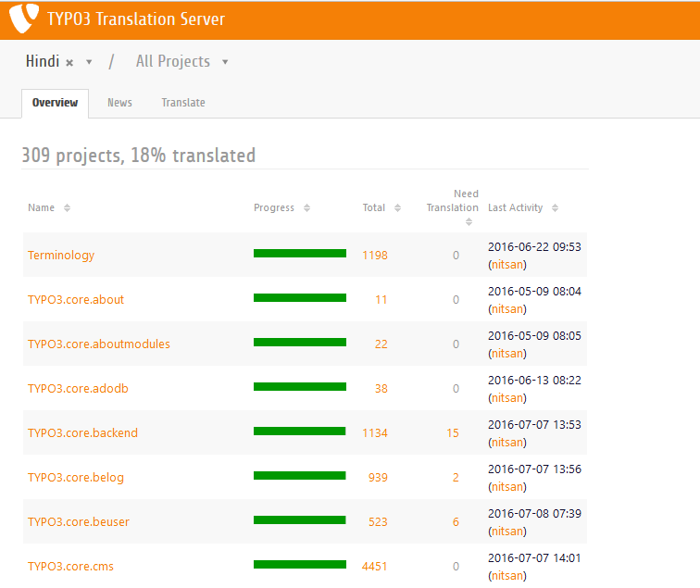Open the Terminology project
This screenshot has height=588, width=700.
click(x=61, y=256)
